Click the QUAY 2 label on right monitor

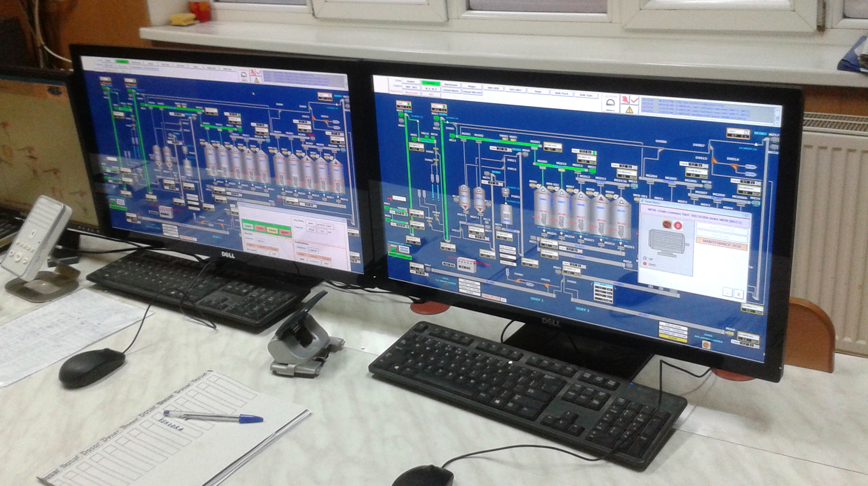tap(583, 309)
